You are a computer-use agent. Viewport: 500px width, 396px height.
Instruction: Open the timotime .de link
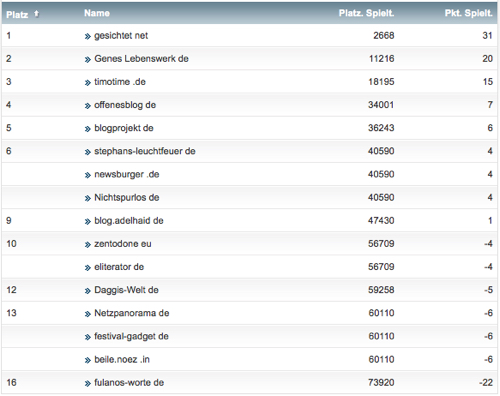pyautogui.click(x=120, y=82)
